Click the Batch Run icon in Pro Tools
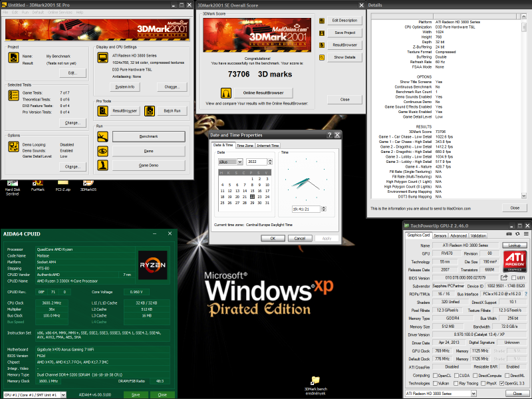 (x=149, y=111)
